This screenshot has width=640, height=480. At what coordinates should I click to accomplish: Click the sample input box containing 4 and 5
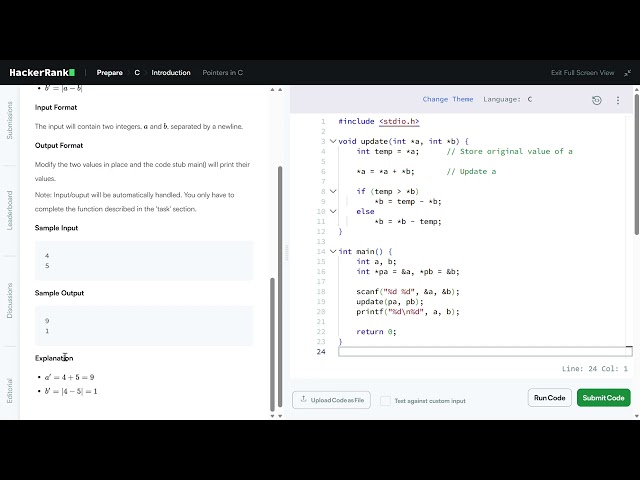pos(144,260)
